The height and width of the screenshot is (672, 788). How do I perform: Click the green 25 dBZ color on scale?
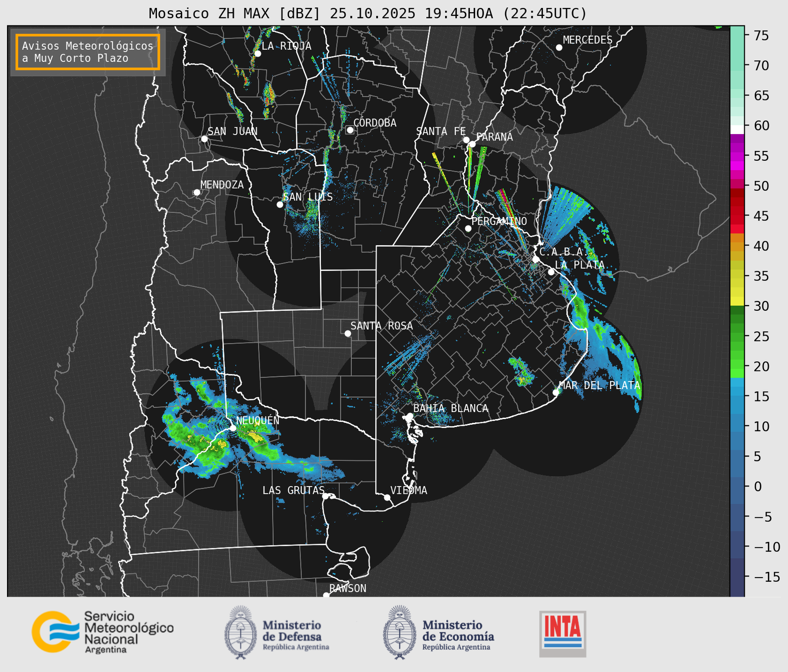[x=737, y=336]
